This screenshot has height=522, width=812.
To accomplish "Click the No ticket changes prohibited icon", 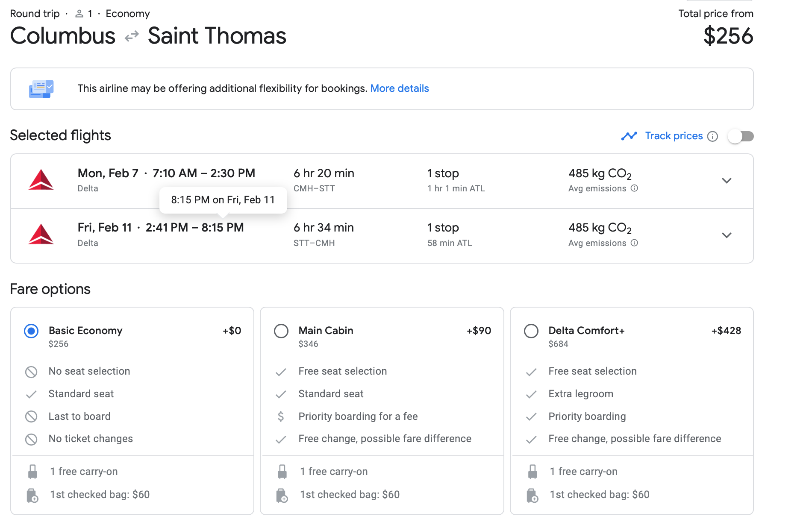I will (x=31, y=439).
